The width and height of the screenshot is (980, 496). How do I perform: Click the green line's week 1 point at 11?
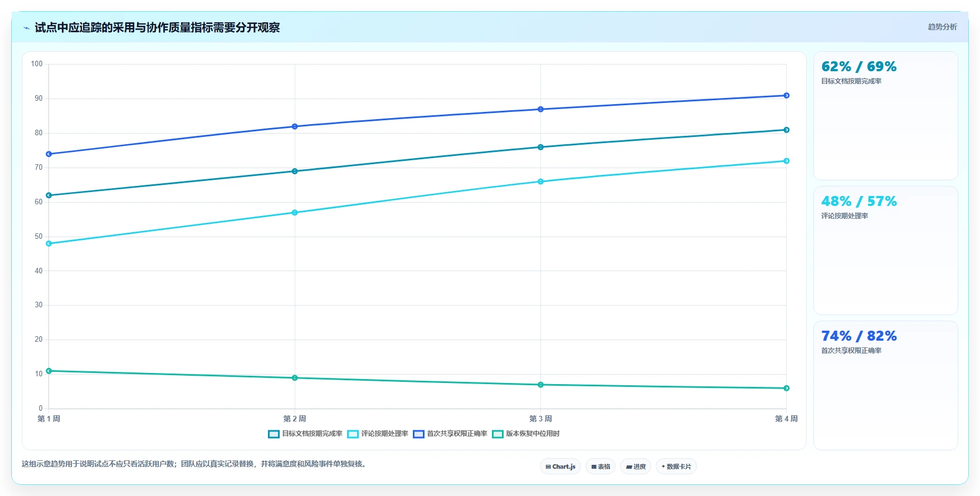tap(49, 371)
